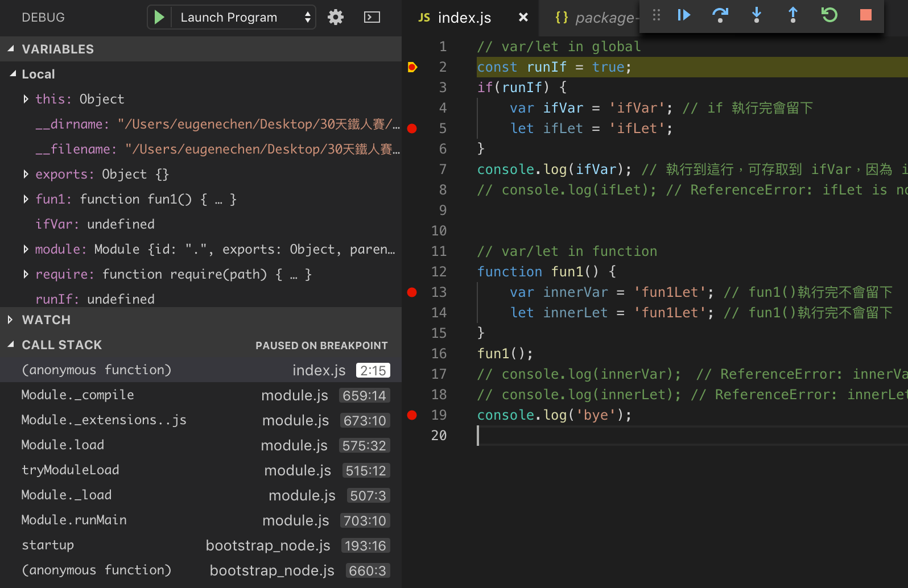This screenshot has height=588, width=908.
Task: Expand the module variable tree item
Action: pos(26,249)
